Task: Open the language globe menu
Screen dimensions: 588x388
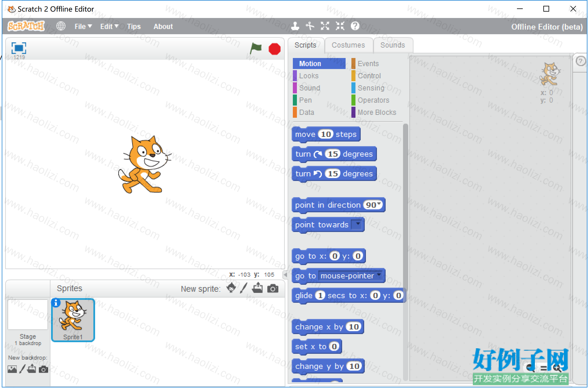Action: click(61, 26)
